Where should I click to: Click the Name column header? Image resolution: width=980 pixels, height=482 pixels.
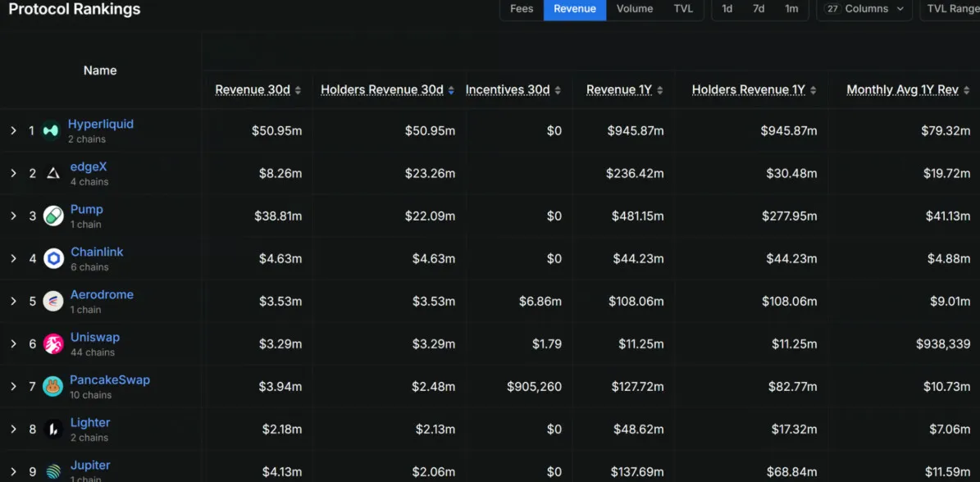100,70
